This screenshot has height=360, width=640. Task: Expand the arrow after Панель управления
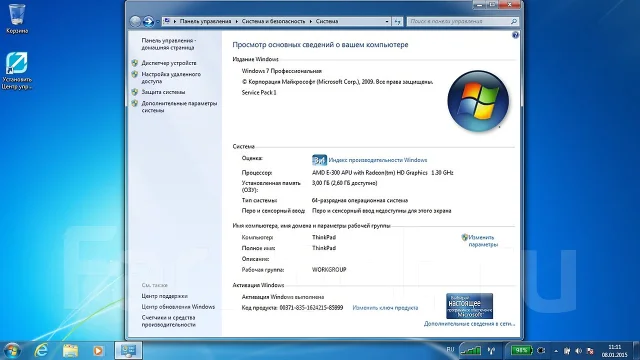237,21
